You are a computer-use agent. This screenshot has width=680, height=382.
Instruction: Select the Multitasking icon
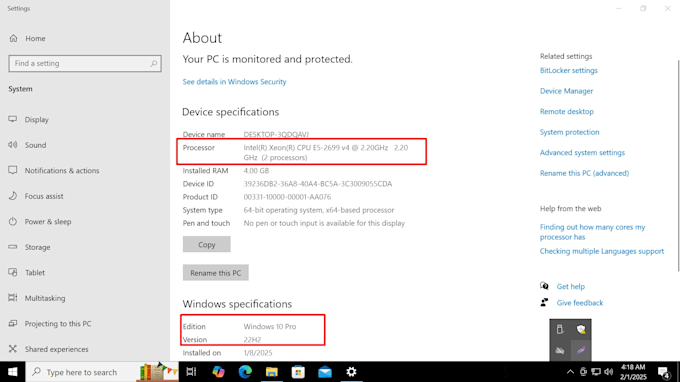click(13, 298)
